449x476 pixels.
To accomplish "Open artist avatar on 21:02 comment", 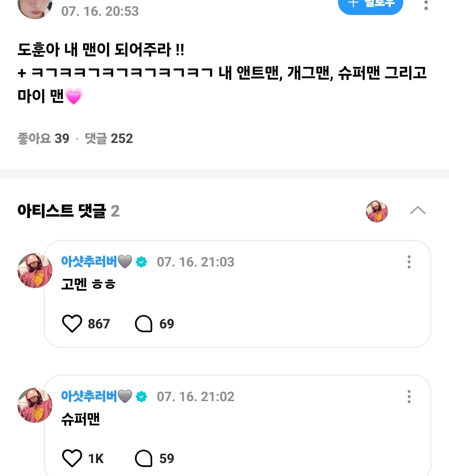I will pyautogui.click(x=35, y=405).
